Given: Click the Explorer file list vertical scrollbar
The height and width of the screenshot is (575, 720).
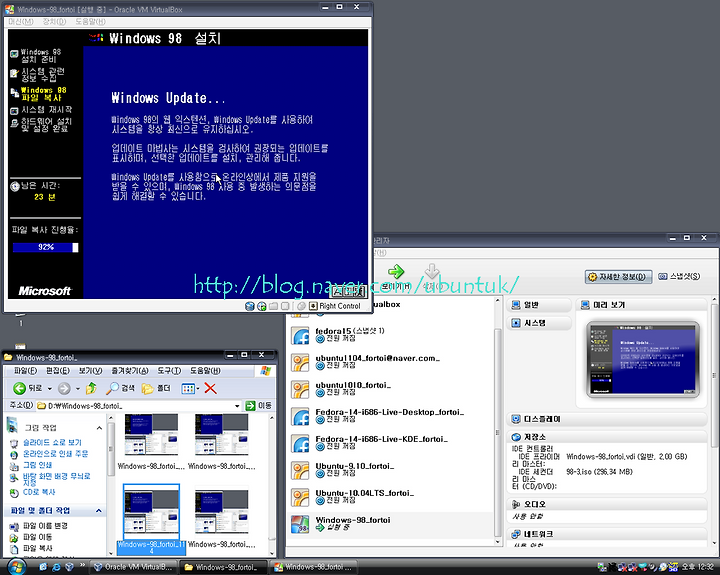Looking at the screenshot, I should (x=272, y=485).
